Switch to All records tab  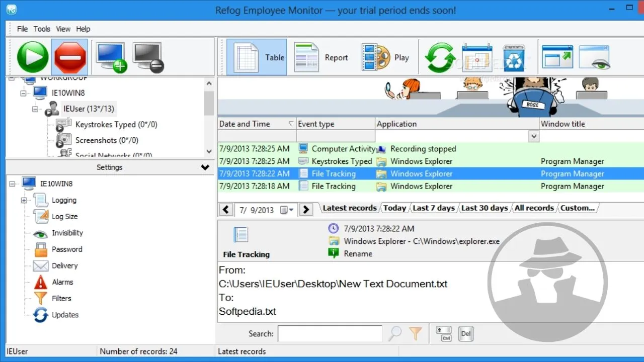tap(534, 208)
